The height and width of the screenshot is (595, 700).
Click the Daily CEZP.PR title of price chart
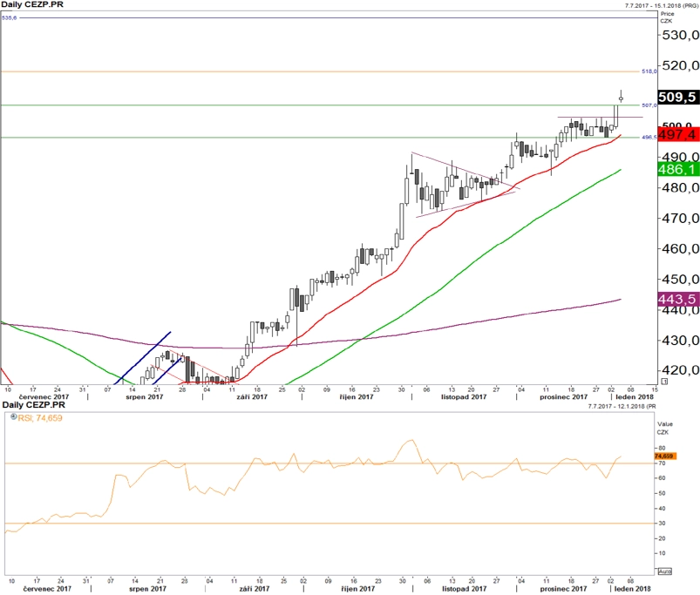(32, 4)
